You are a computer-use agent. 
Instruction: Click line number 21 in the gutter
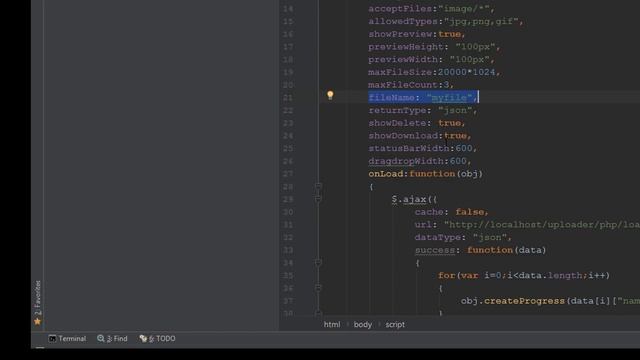288,98
